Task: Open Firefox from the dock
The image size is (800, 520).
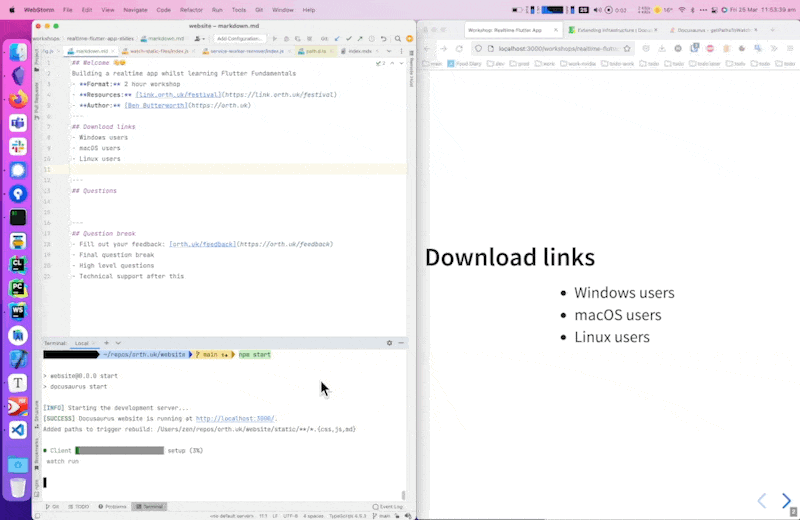Action: (x=18, y=99)
